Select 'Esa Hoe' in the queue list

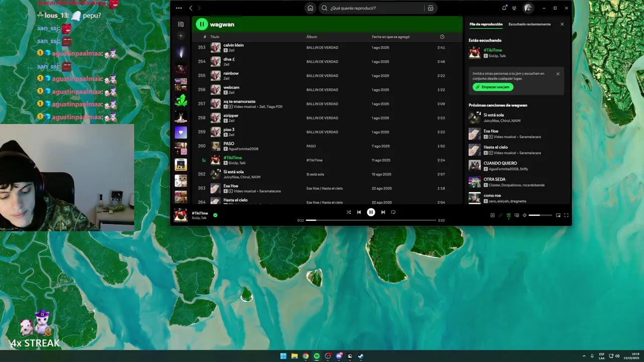point(491,131)
